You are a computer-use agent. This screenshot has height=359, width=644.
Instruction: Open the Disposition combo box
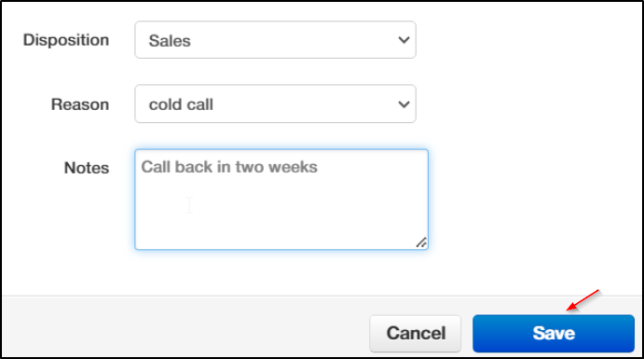275,40
